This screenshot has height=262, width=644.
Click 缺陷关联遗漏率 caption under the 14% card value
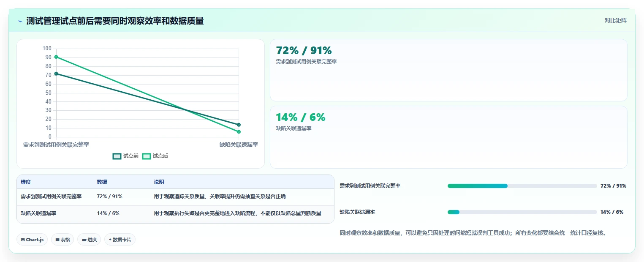coord(293,128)
